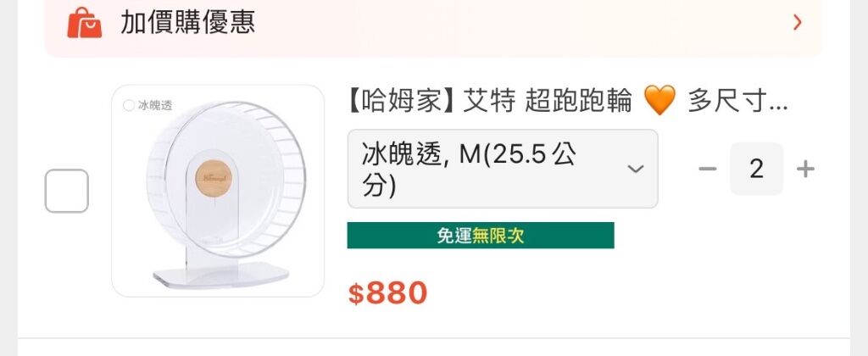
Task: Increase quantity with the plus icon
Action: (805, 169)
